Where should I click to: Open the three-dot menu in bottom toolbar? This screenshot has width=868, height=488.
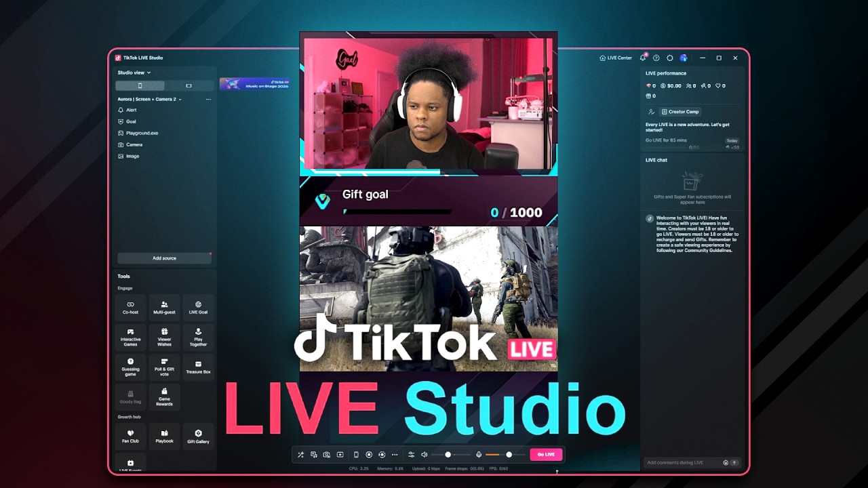(395, 455)
